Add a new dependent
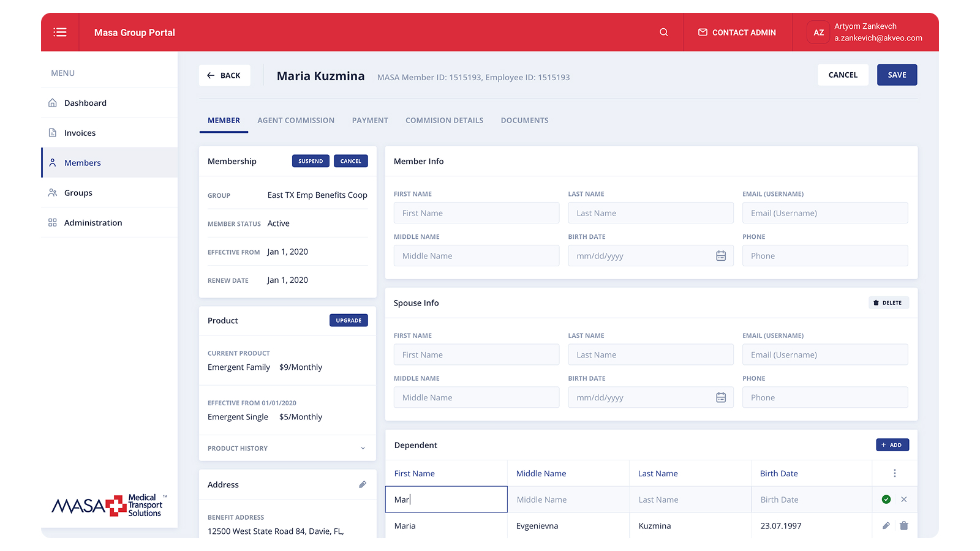This screenshot has width=980, height=551. coord(892,445)
